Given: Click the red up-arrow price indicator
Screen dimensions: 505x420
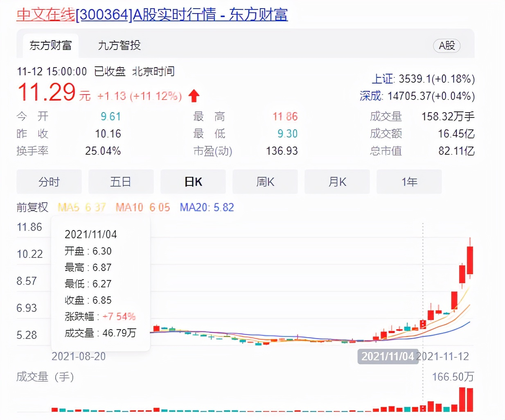Looking at the screenshot, I should [194, 96].
